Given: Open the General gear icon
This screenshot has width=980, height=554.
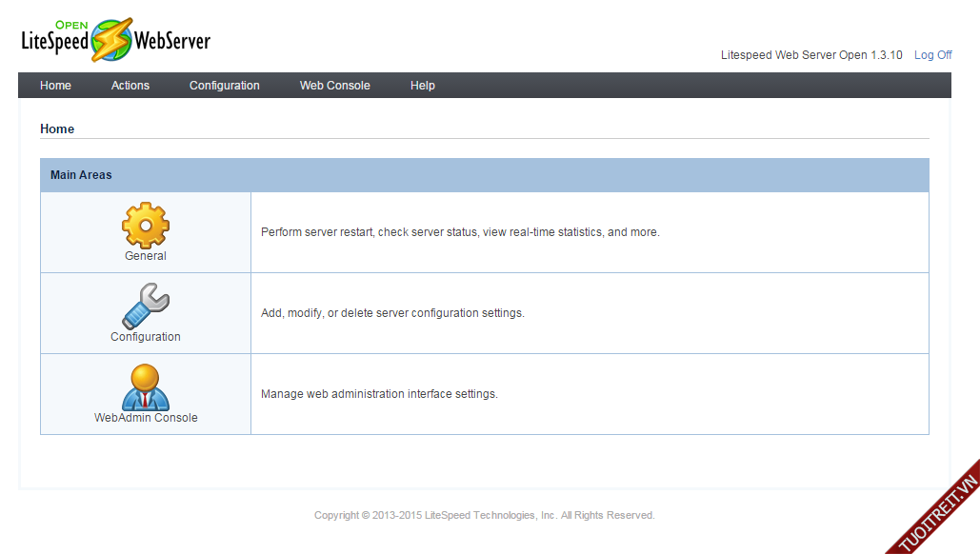Looking at the screenshot, I should 145,225.
